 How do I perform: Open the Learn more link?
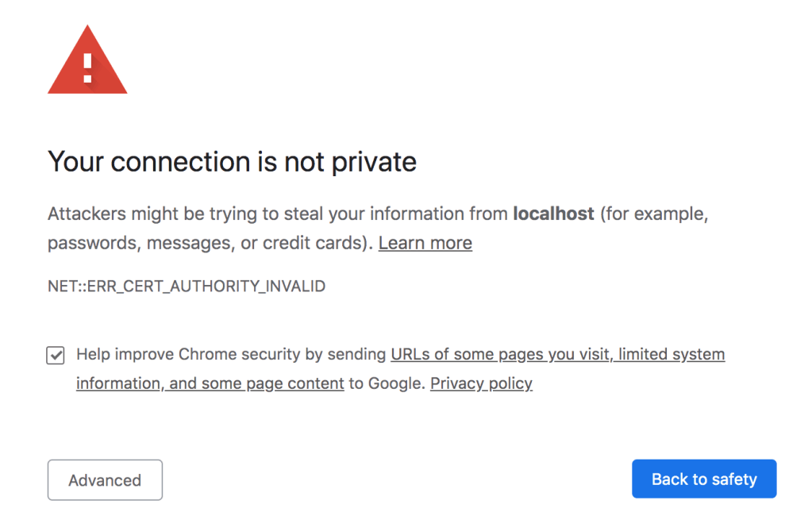pyautogui.click(x=425, y=243)
